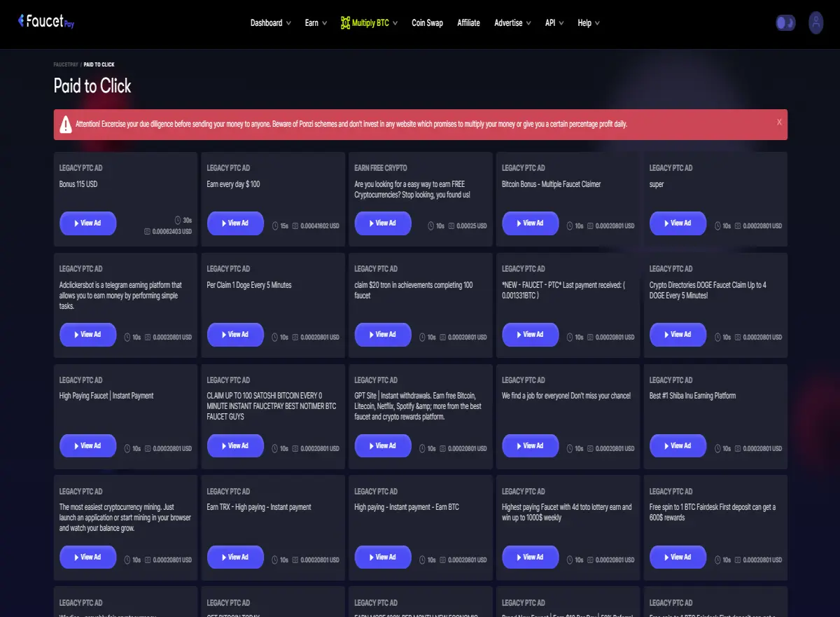Screen dimensions: 840x617
Task: Click the Multiply BTC dice icon
Action: coord(345,23)
